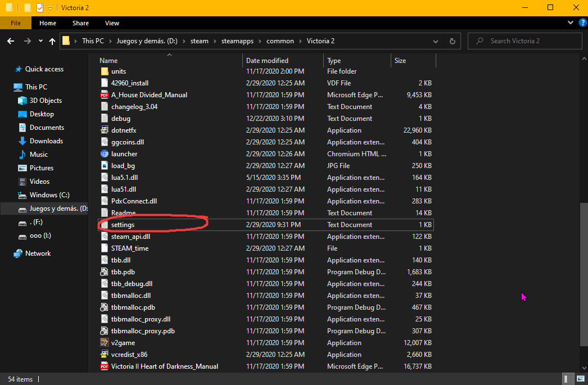Open the View ribbon tab
The width and height of the screenshot is (588, 385).
(x=112, y=23)
